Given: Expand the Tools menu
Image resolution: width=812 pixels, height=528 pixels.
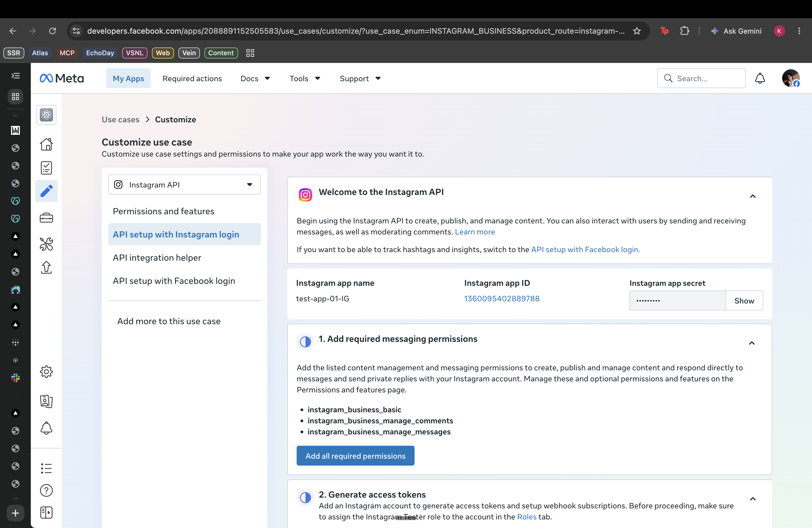Looking at the screenshot, I should [305, 78].
